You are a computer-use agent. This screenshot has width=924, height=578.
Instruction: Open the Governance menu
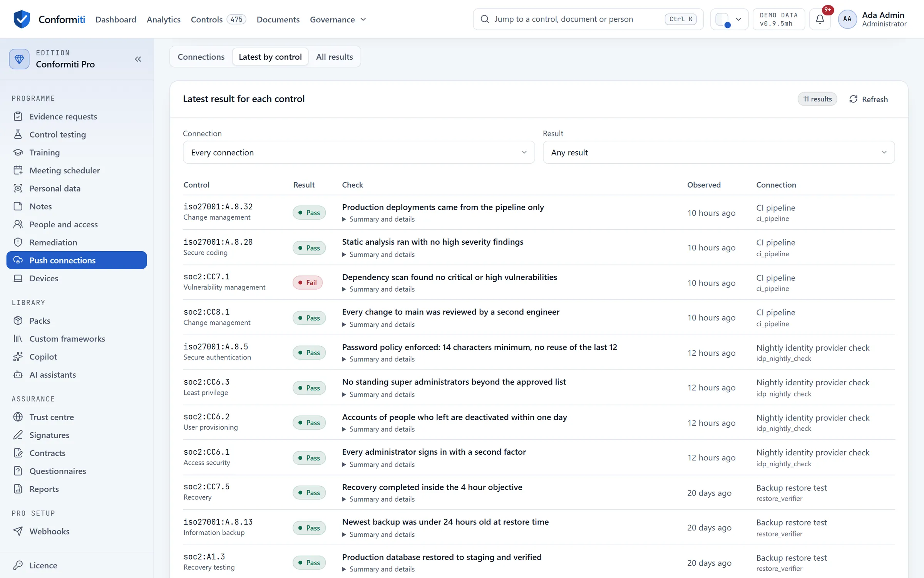(x=338, y=19)
